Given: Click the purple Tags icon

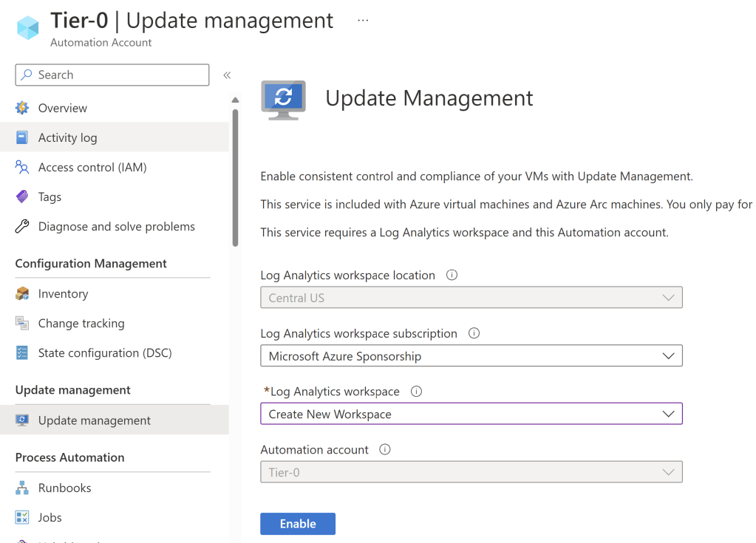Looking at the screenshot, I should tap(22, 197).
